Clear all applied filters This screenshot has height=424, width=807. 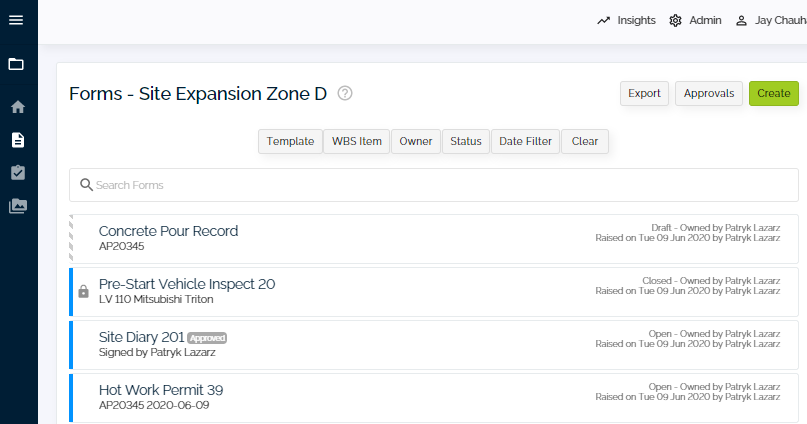point(585,142)
